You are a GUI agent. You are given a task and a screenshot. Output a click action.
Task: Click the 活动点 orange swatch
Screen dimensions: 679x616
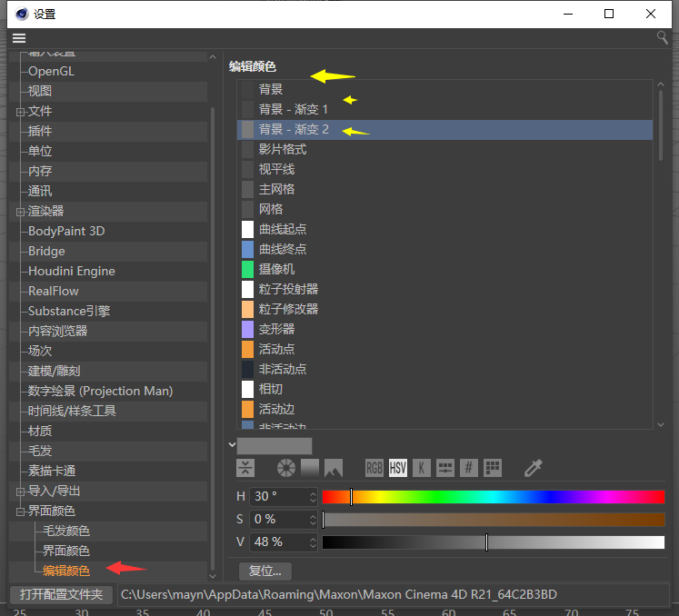tap(247, 350)
